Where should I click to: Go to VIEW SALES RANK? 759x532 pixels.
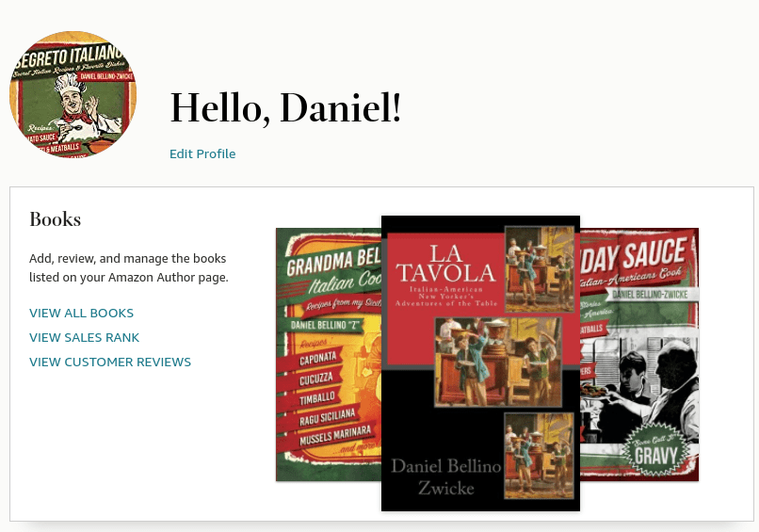click(x=84, y=337)
